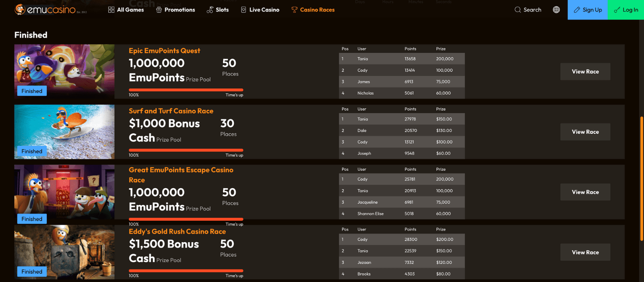644x282 pixels.
Task: Click the Promotions gift icon
Action: click(x=159, y=10)
